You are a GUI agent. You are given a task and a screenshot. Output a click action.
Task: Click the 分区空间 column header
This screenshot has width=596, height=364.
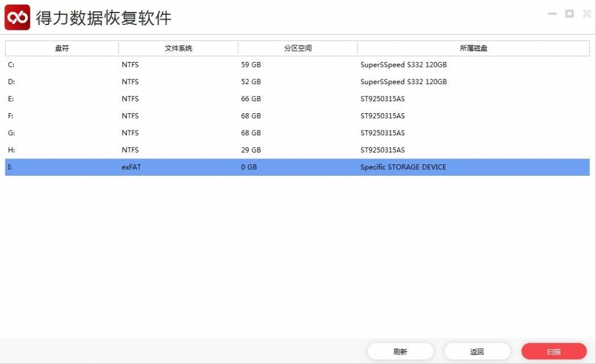(297, 48)
